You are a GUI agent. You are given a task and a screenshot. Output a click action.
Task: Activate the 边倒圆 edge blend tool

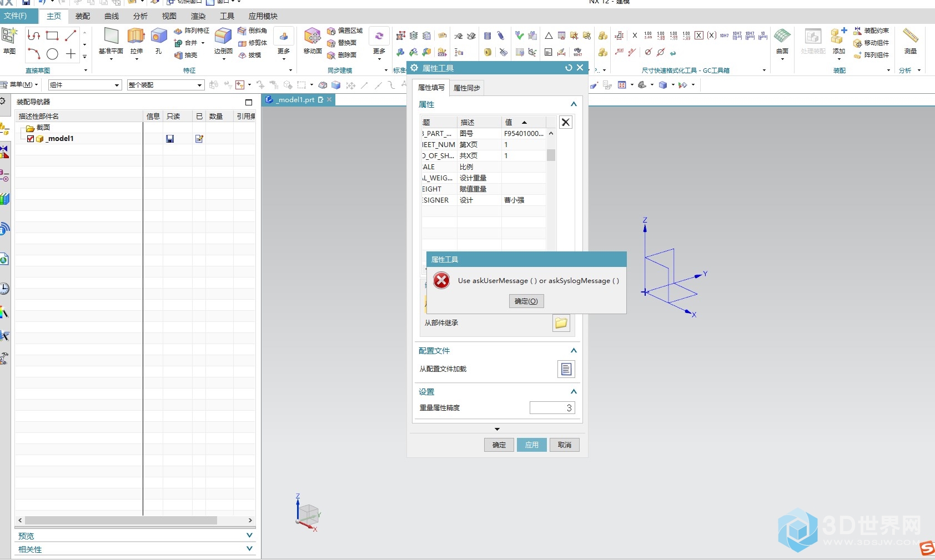[x=223, y=41]
